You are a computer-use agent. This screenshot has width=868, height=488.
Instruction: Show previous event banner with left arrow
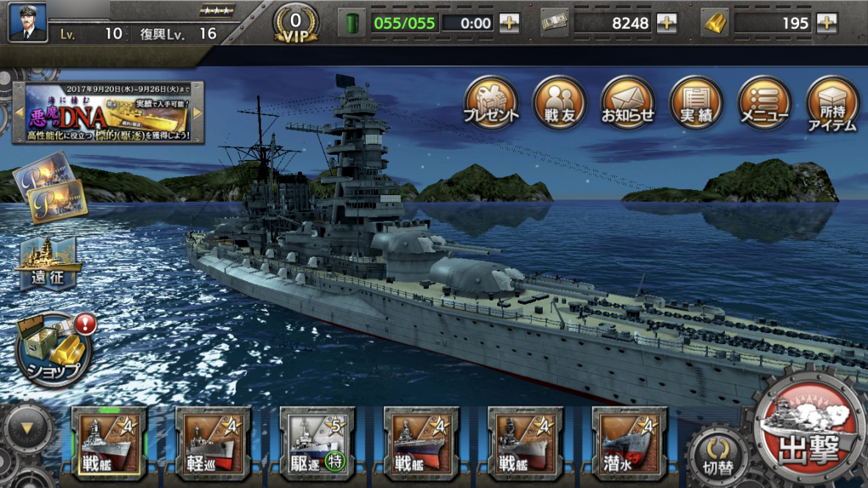[x=19, y=112]
